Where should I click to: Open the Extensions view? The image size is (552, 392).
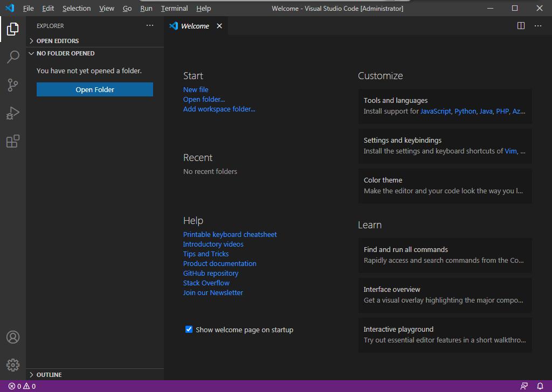(x=13, y=141)
